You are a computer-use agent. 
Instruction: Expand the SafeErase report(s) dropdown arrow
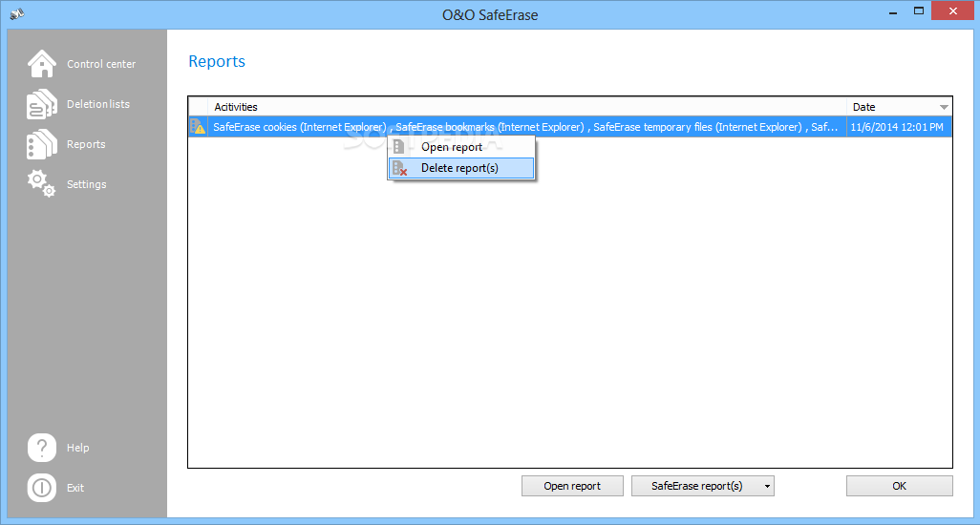click(x=768, y=486)
